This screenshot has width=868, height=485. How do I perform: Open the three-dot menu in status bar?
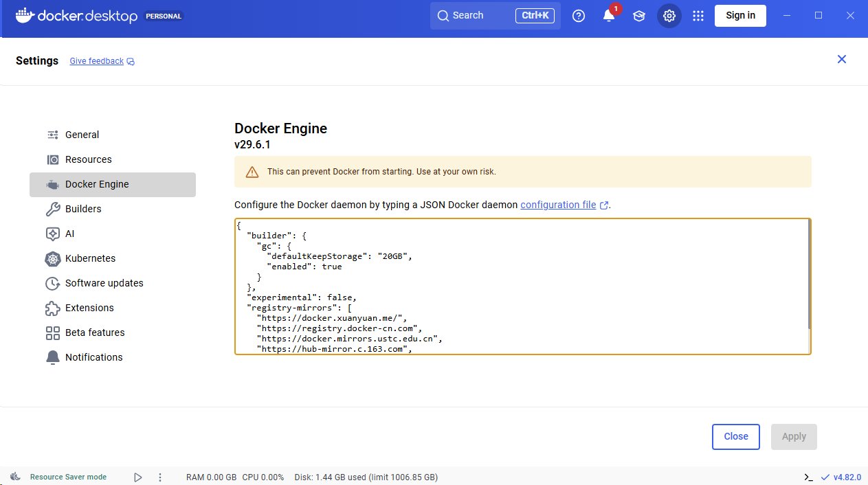click(x=160, y=477)
